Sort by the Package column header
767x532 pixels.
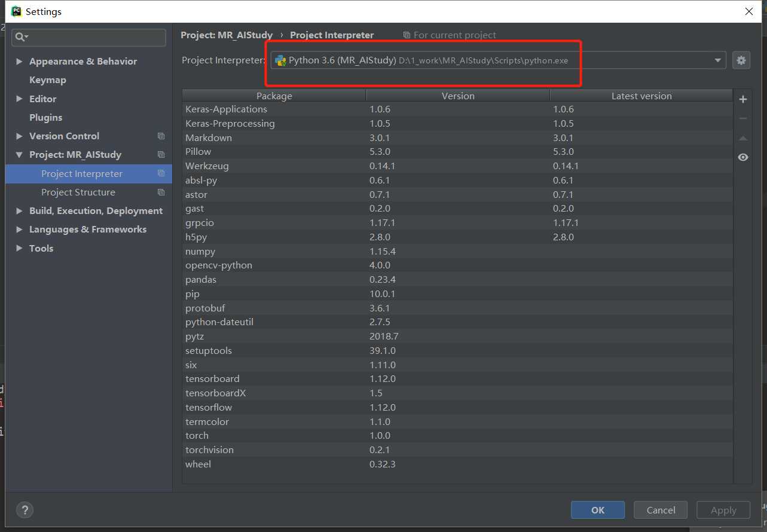(274, 96)
